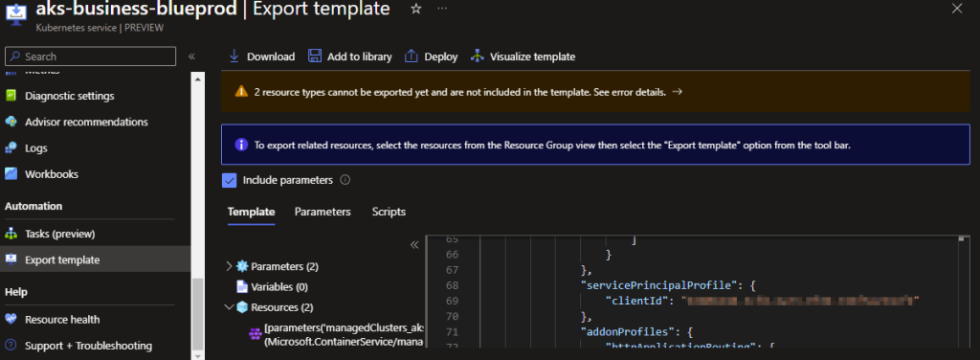Select Export template menu item

click(x=95, y=260)
